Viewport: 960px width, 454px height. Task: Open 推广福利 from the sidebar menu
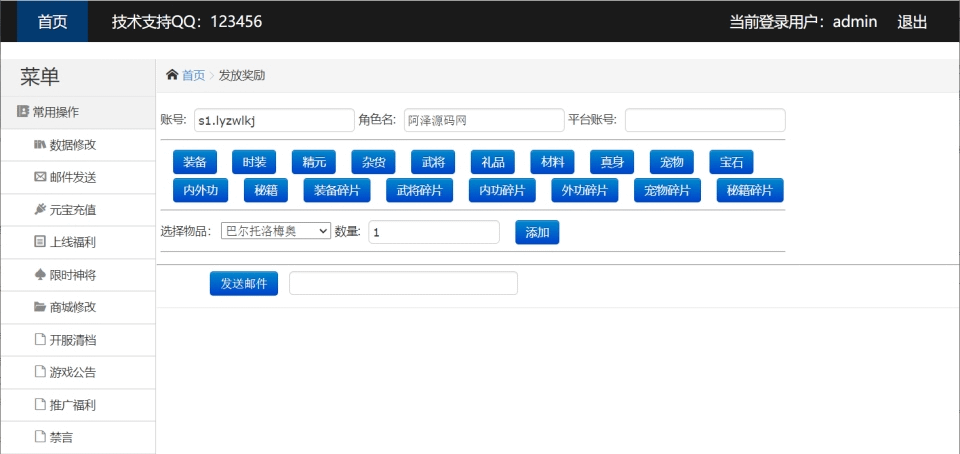[x=72, y=405]
